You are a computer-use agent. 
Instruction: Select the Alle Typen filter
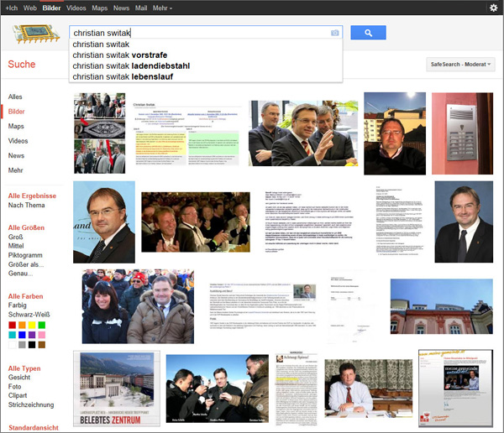pyautogui.click(x=24, y=368)
